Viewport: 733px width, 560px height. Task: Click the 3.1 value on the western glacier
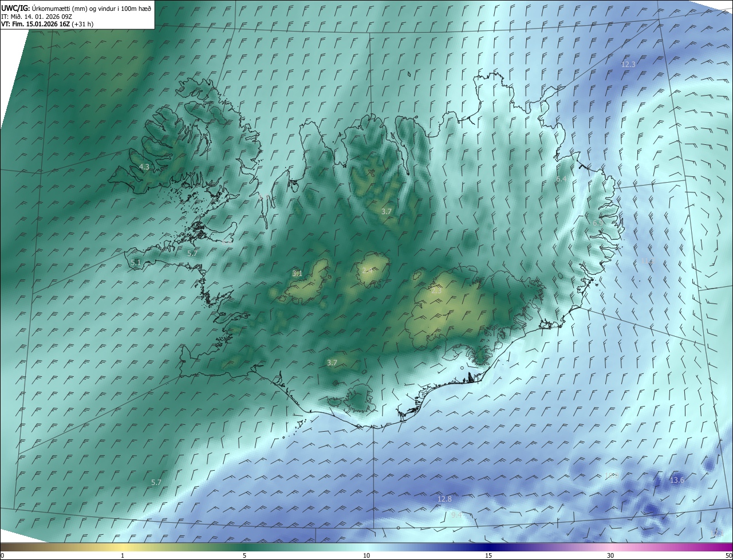297,273
